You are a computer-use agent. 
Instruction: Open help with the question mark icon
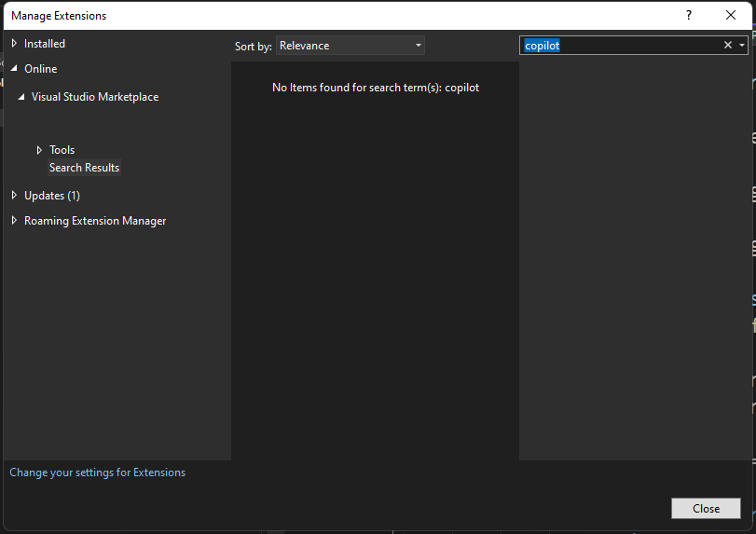tap(689, 16)
